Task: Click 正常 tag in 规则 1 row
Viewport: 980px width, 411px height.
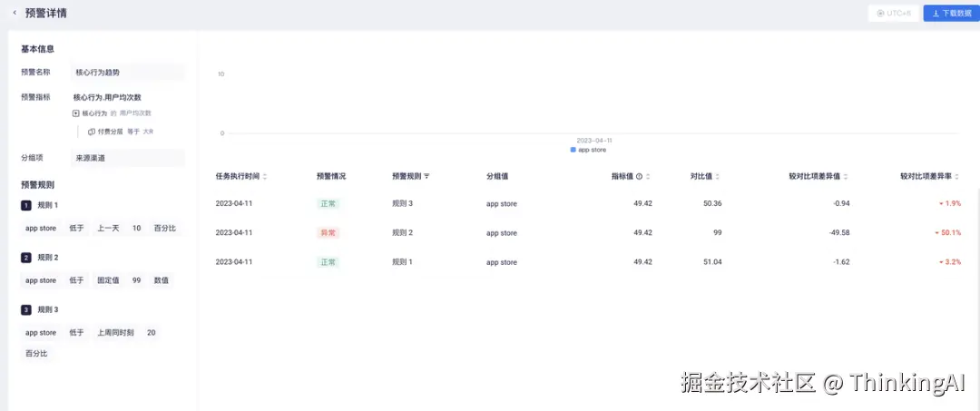Action: 328,262
